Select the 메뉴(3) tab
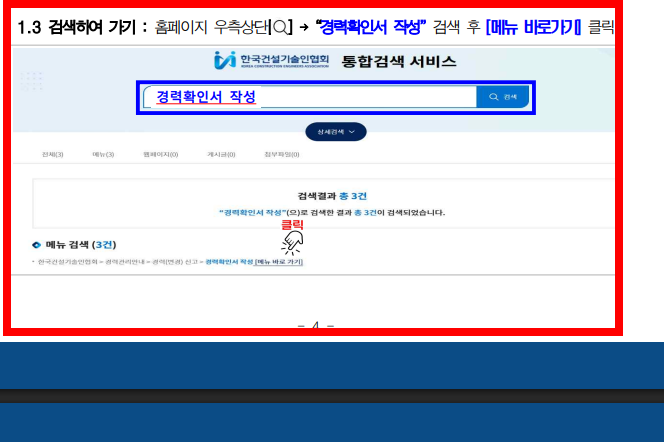 (103, 155)
